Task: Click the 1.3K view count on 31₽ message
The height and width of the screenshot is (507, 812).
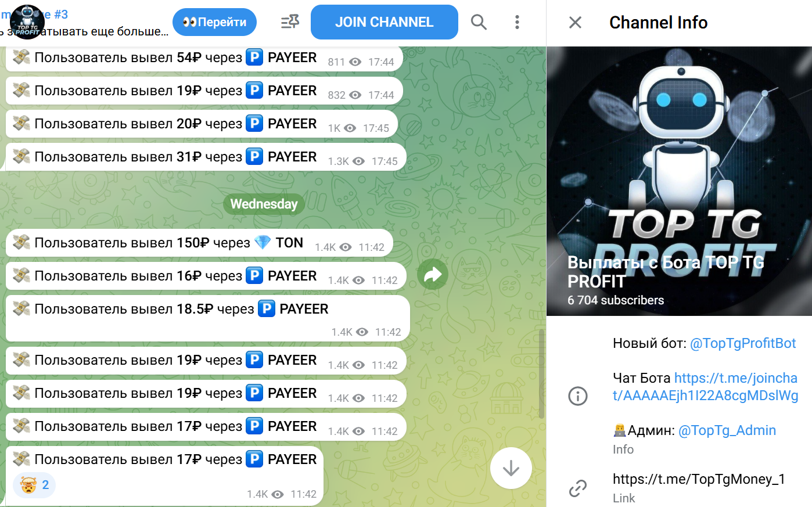Action: coord(338,161)
